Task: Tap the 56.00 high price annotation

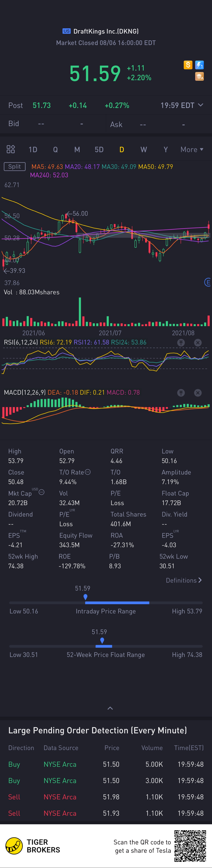Action: click(77, 214)
